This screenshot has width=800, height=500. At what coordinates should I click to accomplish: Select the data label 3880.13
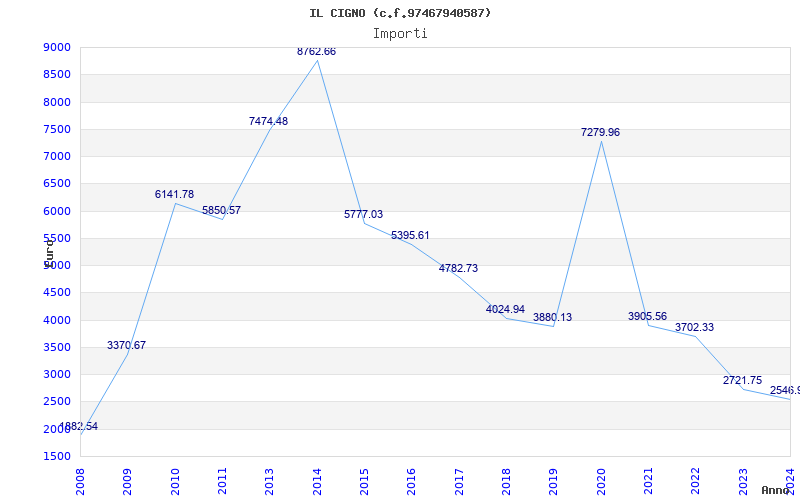pos(553,317)
